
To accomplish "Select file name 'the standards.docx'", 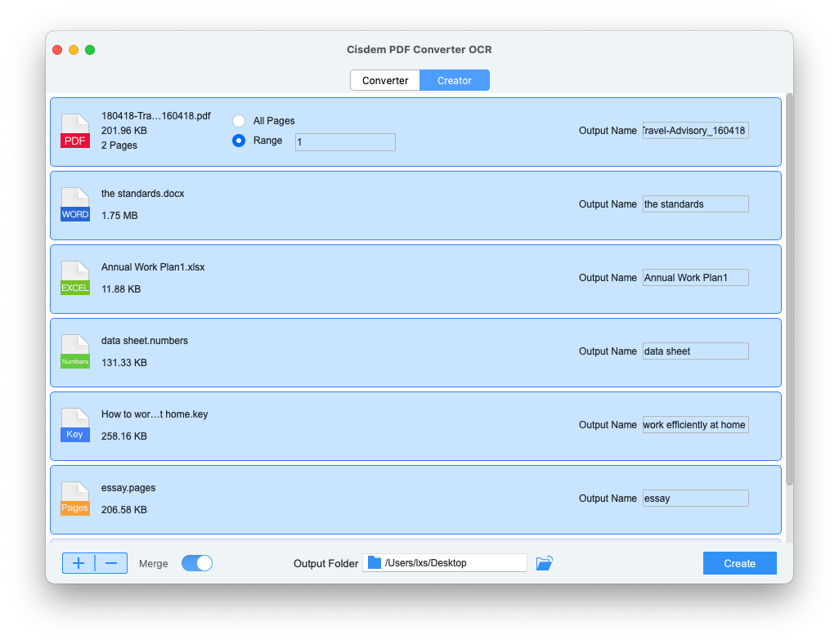I will tap(142, 194).
